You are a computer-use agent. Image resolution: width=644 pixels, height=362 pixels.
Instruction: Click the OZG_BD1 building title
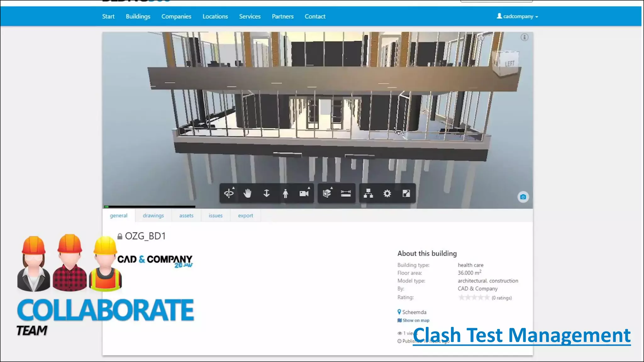145,236
